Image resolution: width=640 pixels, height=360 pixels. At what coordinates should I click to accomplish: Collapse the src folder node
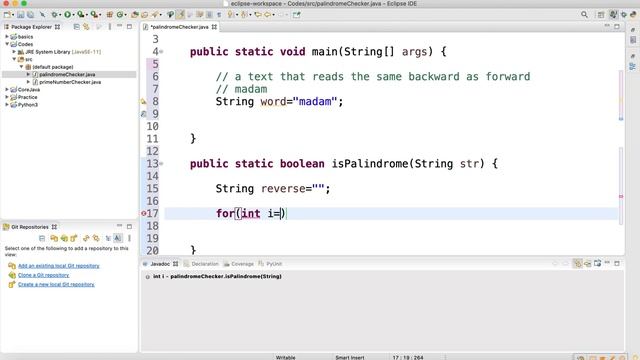[x=14, y=59]
